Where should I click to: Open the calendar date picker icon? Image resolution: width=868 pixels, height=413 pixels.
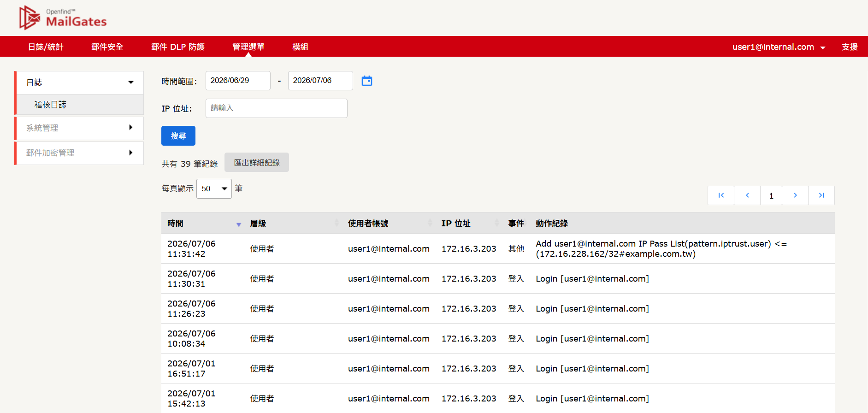(367, 81)
